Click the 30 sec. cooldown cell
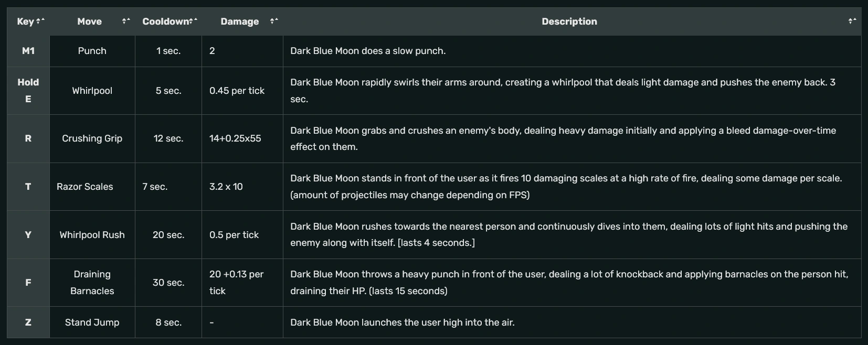This screenshot has width=868, height=345. point(168,283)
